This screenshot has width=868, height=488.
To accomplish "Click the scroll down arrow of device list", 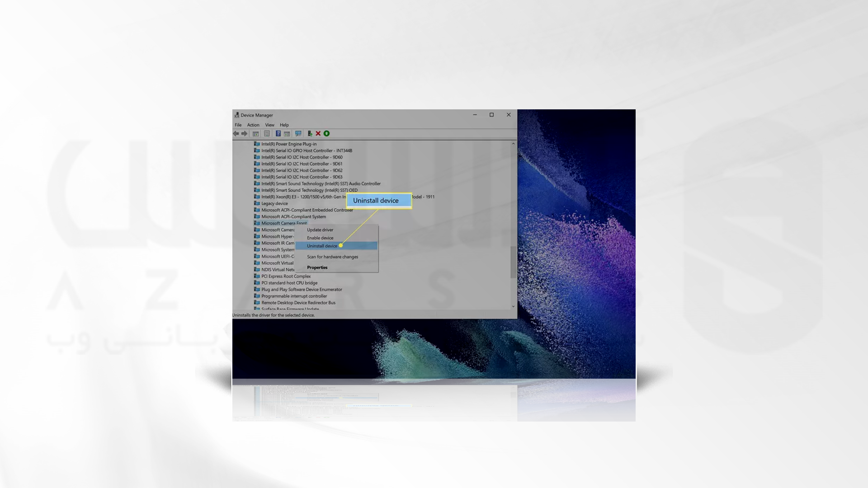I will [513, 306].
